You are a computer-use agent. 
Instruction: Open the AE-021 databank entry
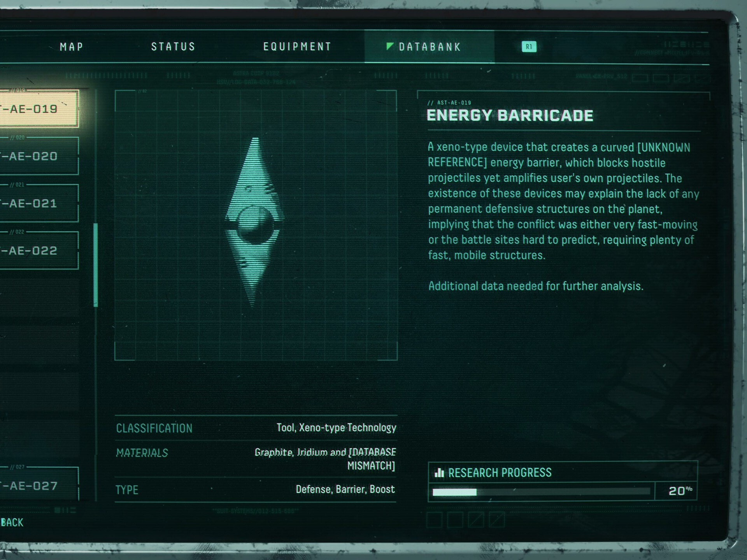[x=39, y=203]
